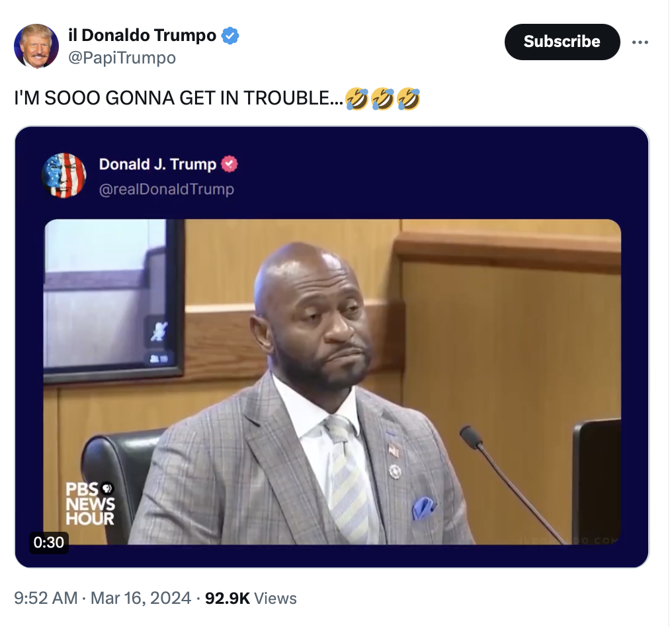
Task: Click the Donald J. Trump name in the video
Action: click(x=157, y=164)
